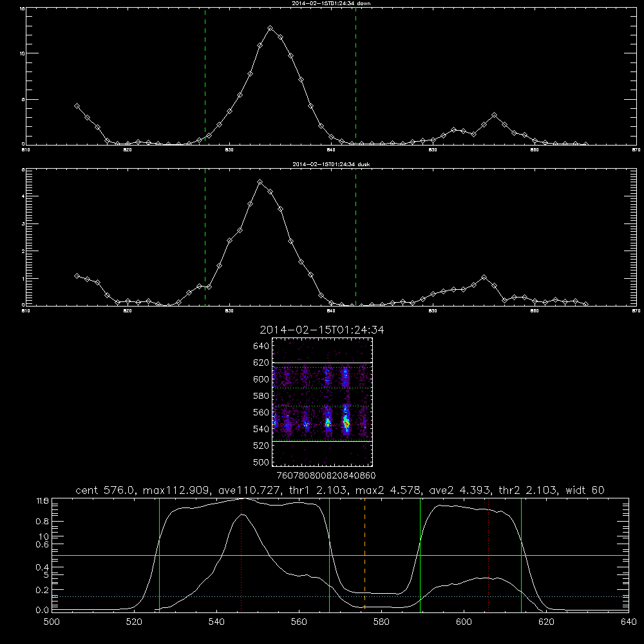644x644 pixels.
Task: Click the '4' label on dusk plot y-axis
Action: click(x=23, y=196)
